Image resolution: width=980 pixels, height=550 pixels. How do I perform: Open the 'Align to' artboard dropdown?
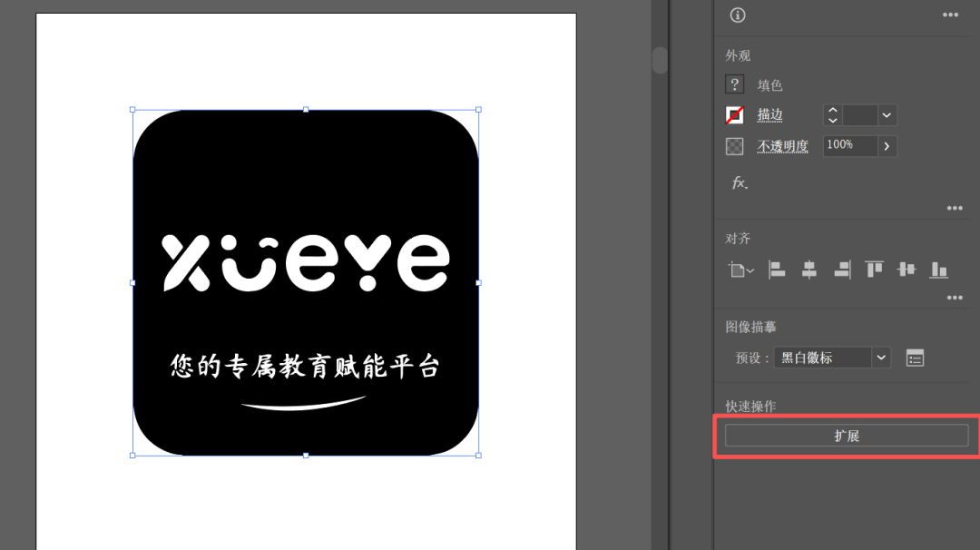(x=741, y=270)
